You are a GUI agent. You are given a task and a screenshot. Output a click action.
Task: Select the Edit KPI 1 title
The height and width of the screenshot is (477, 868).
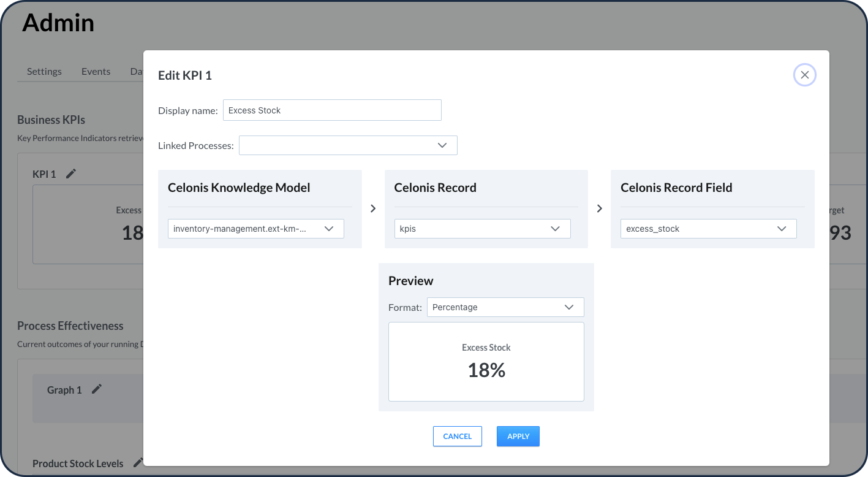pos(185,75)
